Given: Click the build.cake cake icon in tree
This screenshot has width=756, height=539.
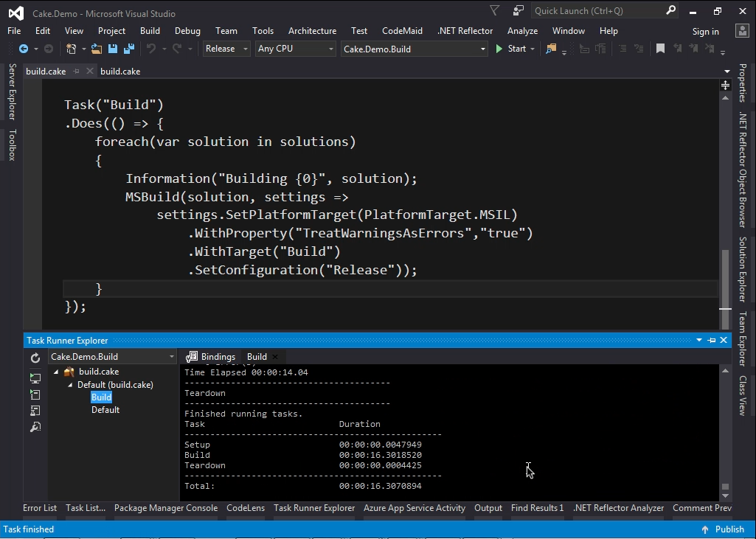Looking at the screenshot, I should click(69, 372).
